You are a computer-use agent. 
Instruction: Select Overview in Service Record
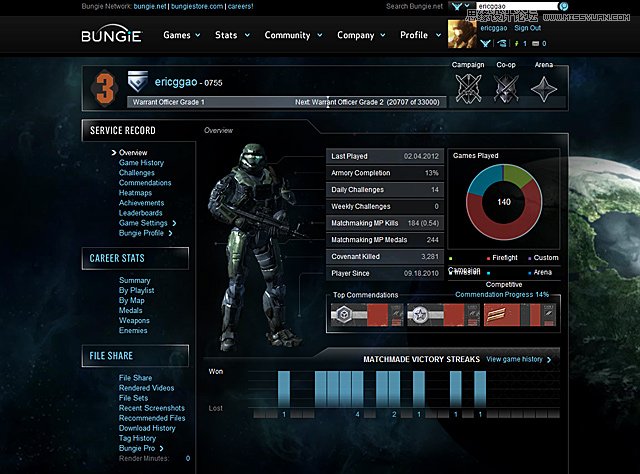click(133, 153)
